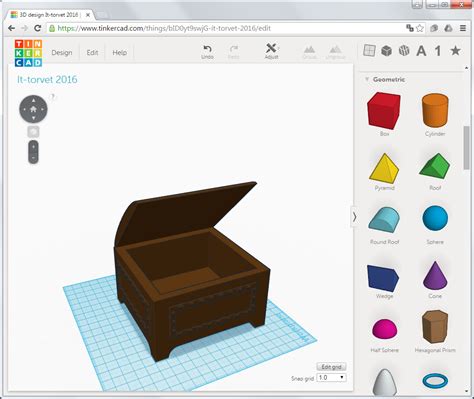Open the Chrome hamburger menu
This screenshot has height=399, width=474.
pos(463,28)
